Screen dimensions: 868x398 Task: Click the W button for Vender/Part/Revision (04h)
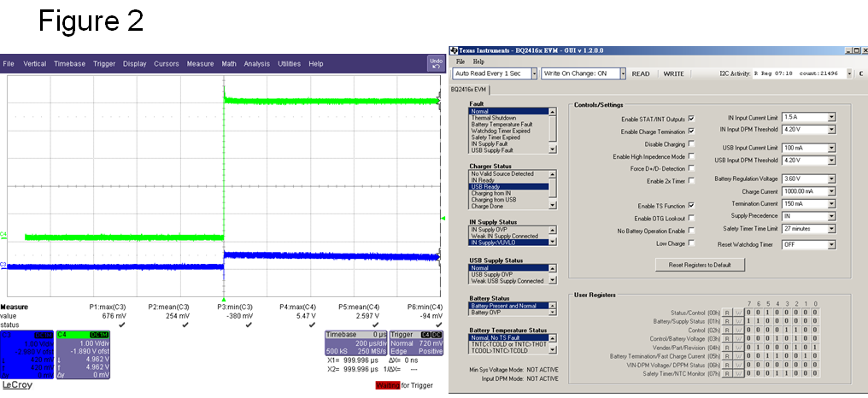pos(736,347)
